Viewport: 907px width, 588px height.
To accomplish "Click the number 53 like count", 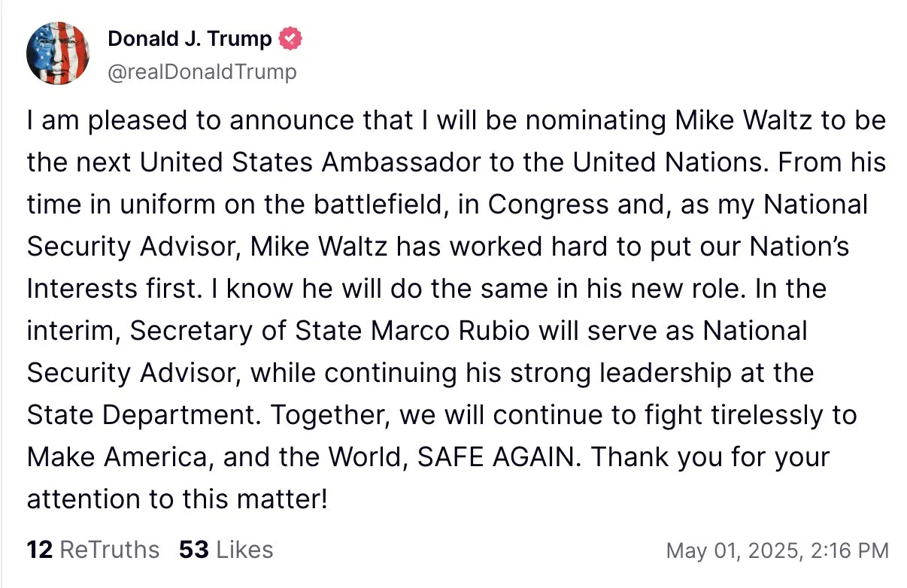I will 193,550.
